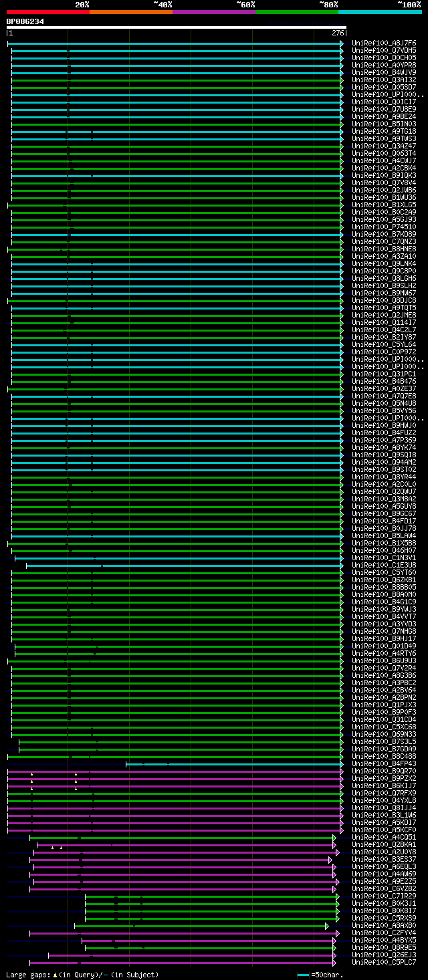The height and width of the screenshot is (980, 428).
Task: Select the UniRef100_Q9LNK4 entry label
Action: (384, 264)
